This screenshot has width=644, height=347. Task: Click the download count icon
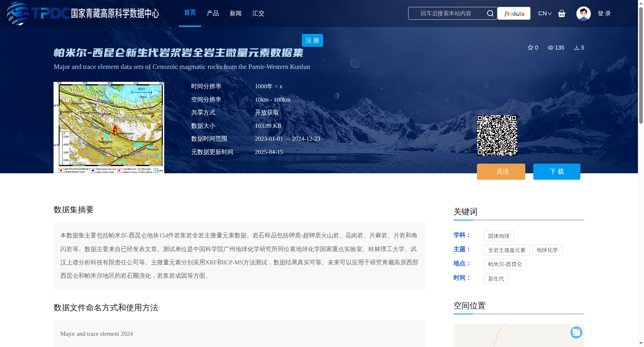coord(576,48)
